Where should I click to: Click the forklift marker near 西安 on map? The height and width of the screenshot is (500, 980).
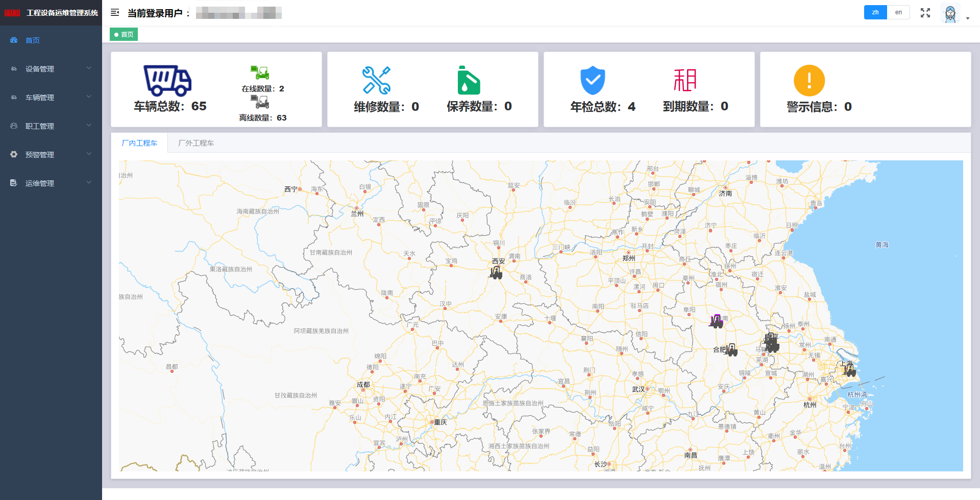click(496, 273)
